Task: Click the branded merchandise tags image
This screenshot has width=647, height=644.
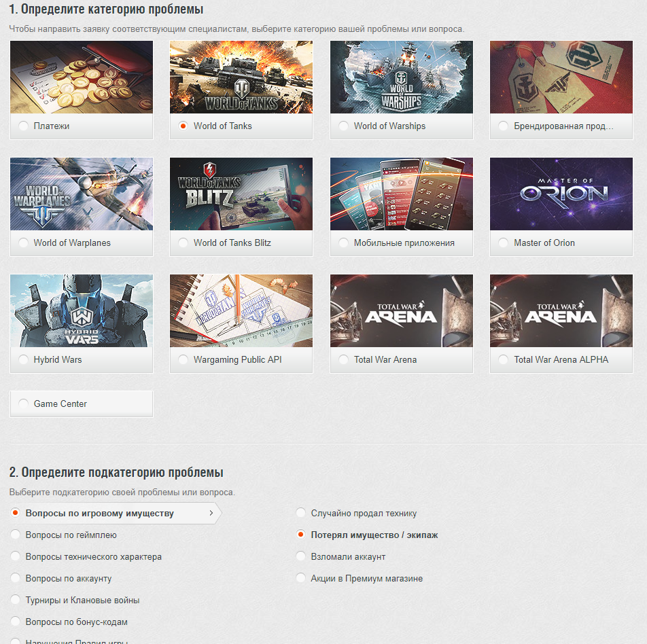Action: (x=561, y=77)
